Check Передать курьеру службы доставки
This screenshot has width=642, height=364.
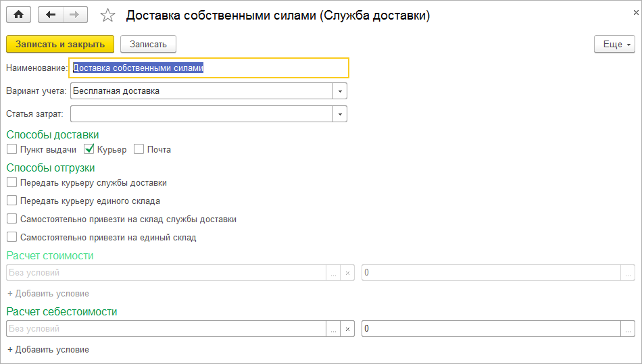(x=11, y=182)
